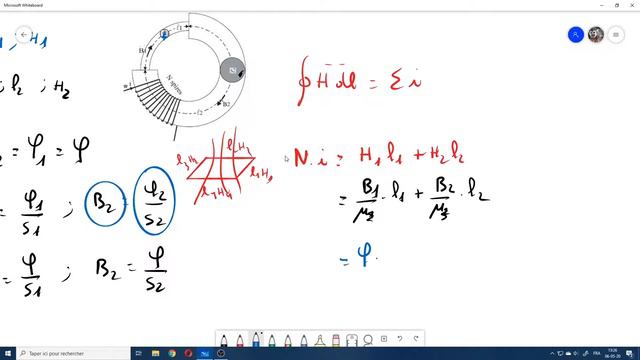
Task: Open File Explorer from taskbar
Action: click(156, 353)
